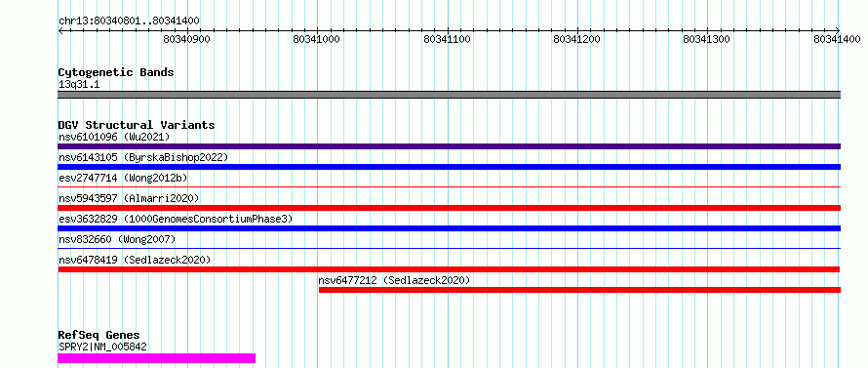Click ruler tick label 80341000

tap(317, 39)
